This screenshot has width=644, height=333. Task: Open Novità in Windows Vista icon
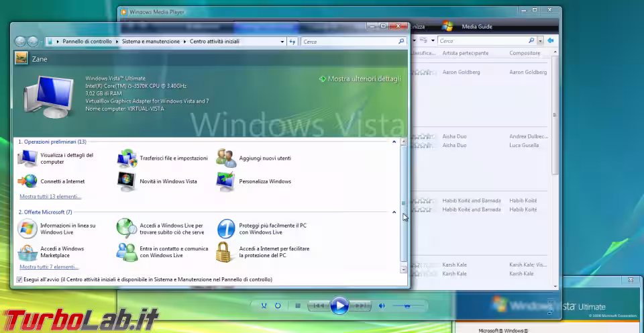(127, 181)
